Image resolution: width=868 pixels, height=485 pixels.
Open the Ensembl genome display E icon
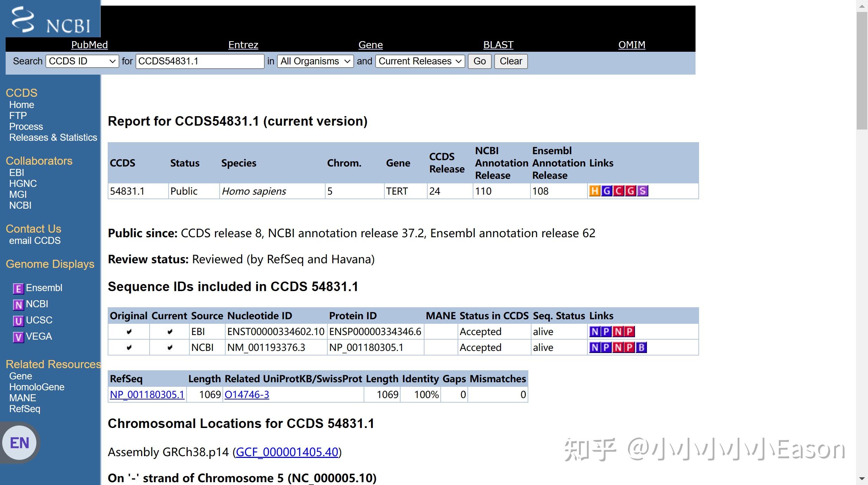18,289
